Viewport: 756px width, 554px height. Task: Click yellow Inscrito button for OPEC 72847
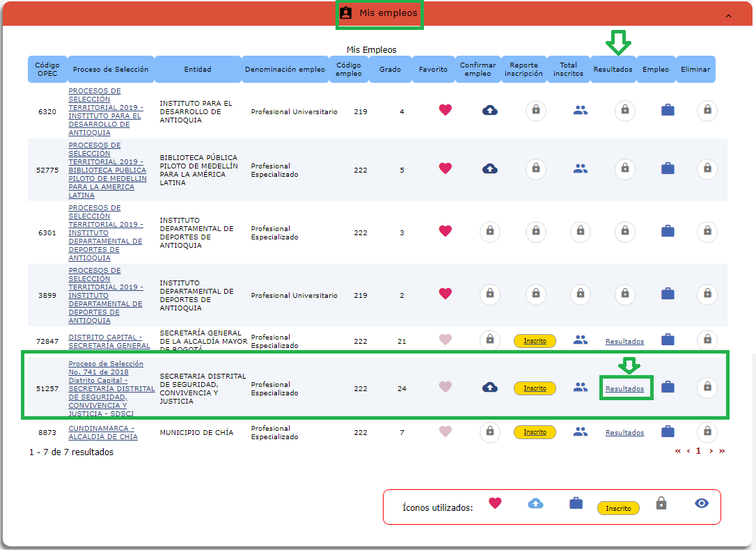coord(535,341)
